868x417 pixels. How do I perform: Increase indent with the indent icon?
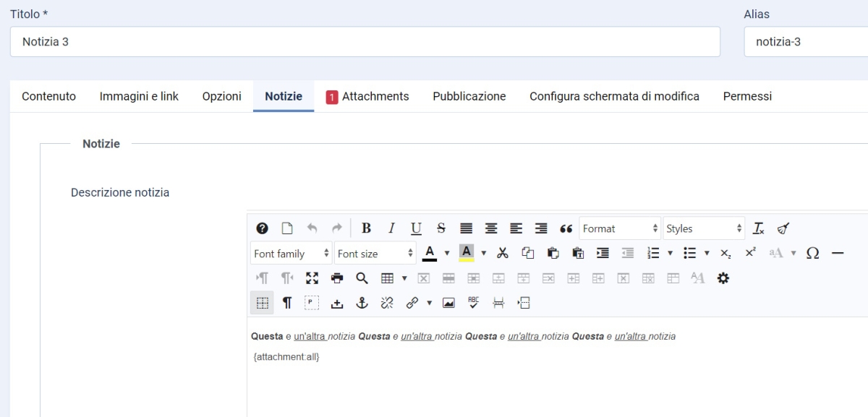603,253
